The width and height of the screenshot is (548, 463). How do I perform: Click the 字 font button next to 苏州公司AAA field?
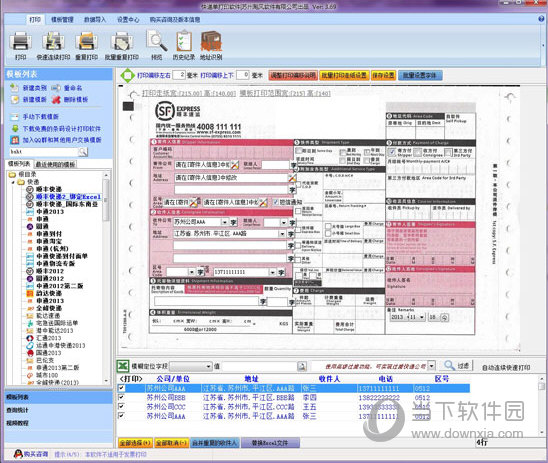coord(233,222)
